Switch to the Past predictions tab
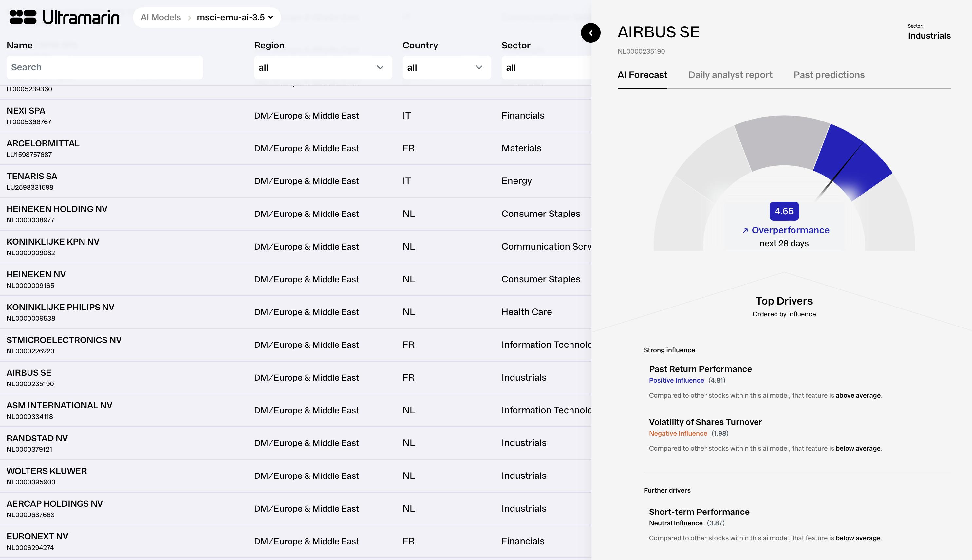Viewport: 972px width, 560px height. [829, 75]
